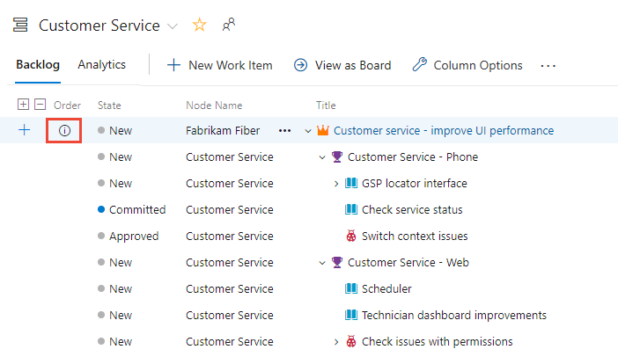The image size is (618, 364).
Task: Click the book icon beside Scheduler
Action: [x=350, y=288]
